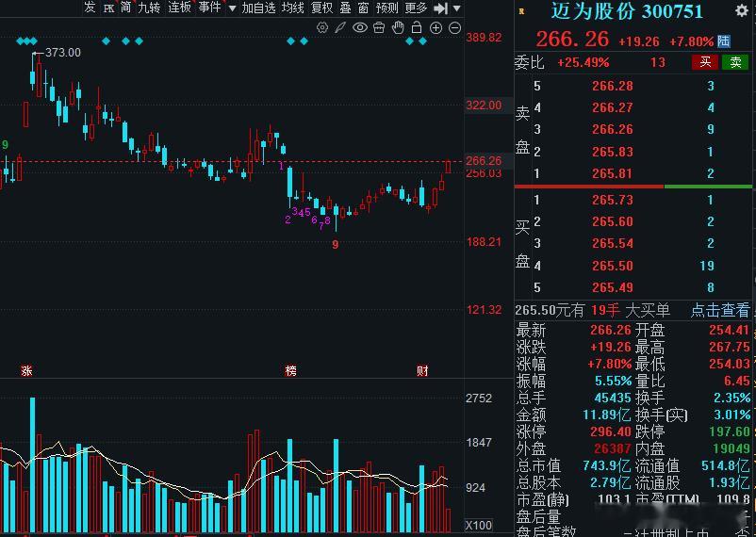756x537 pixels.
Task: Click the green 卖 sell button
Action: coord(735,61)
